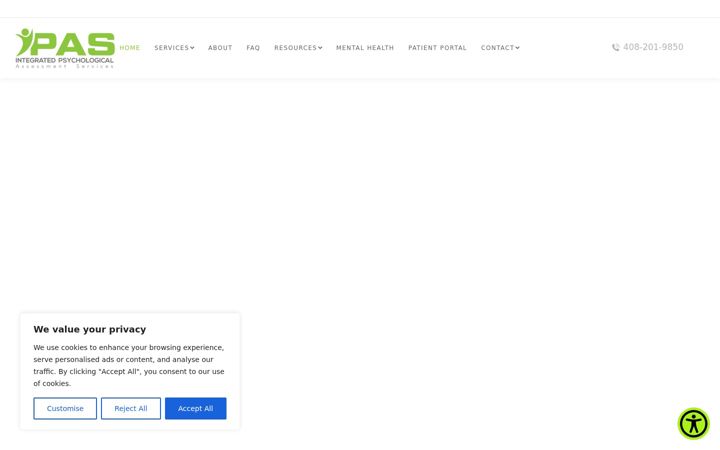Expand the Contact dropdown chevron
The width and height of the screenshot is (720, 450).
click(x=518, y=48)
